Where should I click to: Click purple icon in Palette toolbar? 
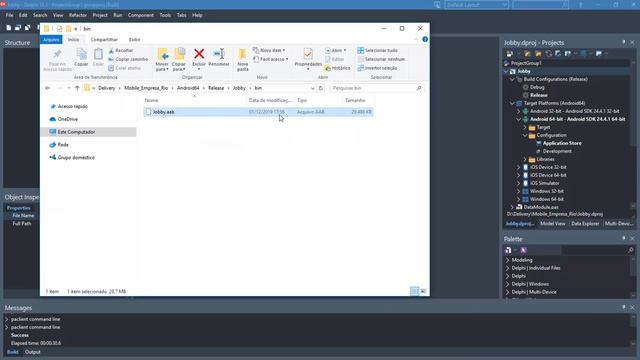click(x=523, y=250)
